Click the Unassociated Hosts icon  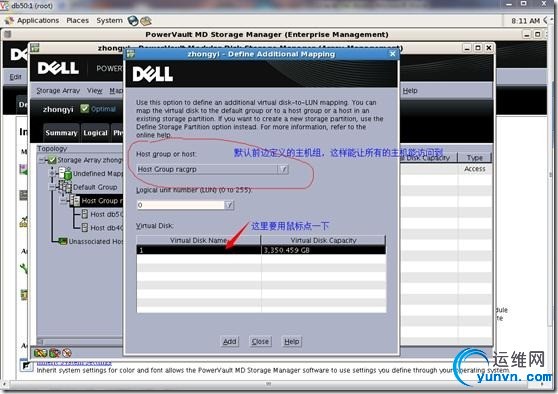(x=63, y=241)
